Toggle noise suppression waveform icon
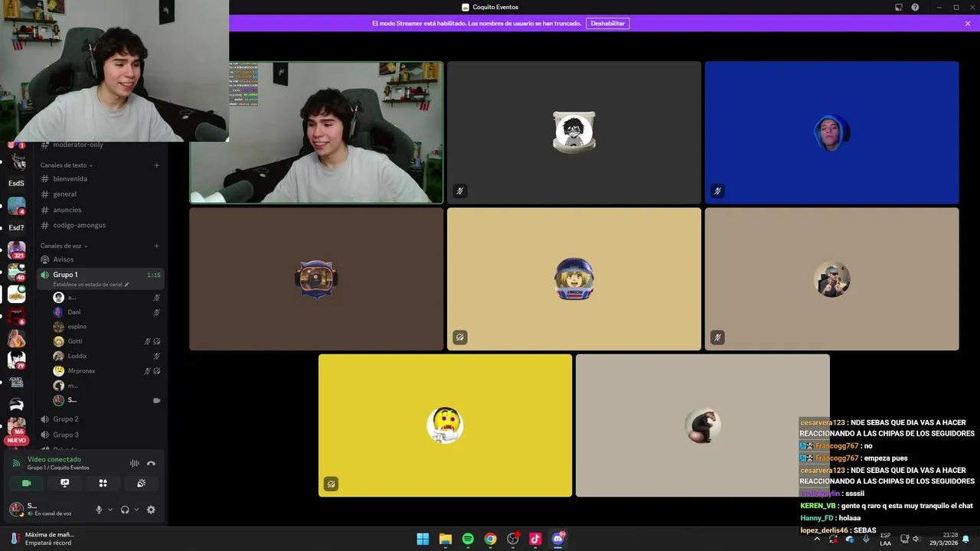Screen dimensions: 980x551 [134, 463]
